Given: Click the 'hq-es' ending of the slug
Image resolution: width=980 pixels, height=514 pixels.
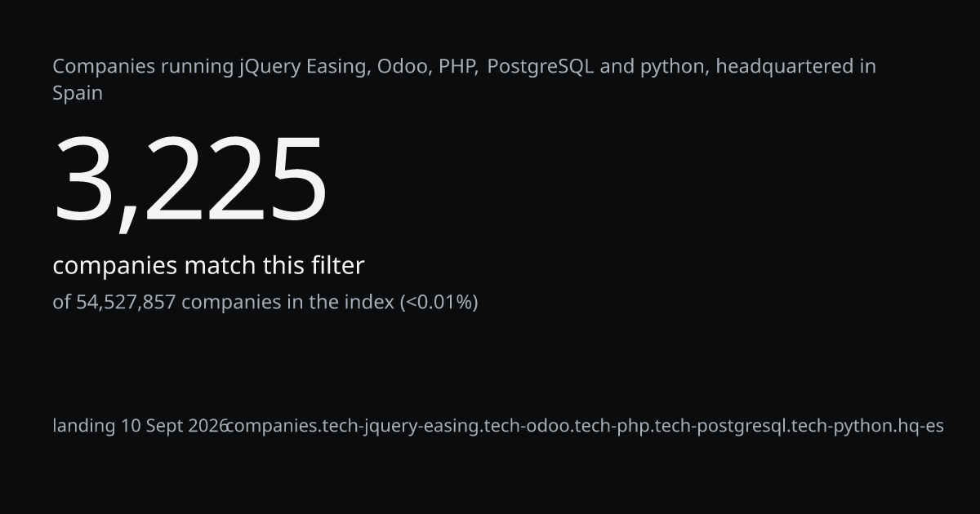Looking at the screenshot, I should pos(920,426).
